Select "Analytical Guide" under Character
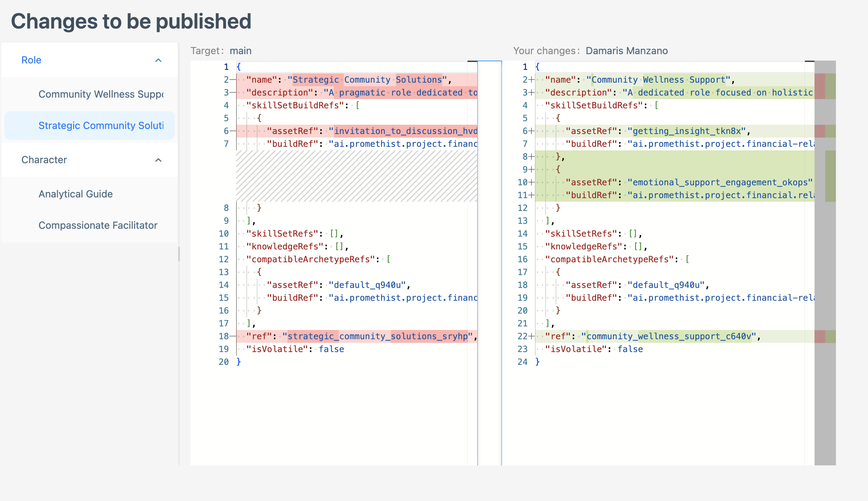Viewport: 868px width, 501px height. (76, 194)
